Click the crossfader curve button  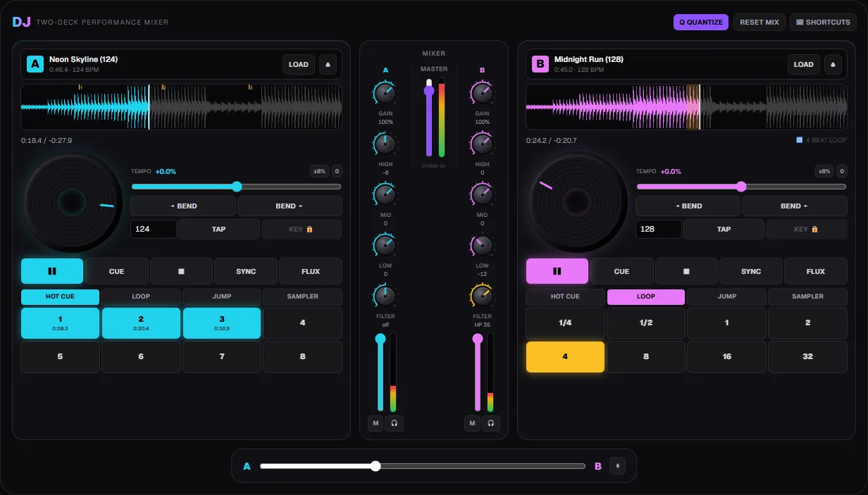tap(618, 466)
